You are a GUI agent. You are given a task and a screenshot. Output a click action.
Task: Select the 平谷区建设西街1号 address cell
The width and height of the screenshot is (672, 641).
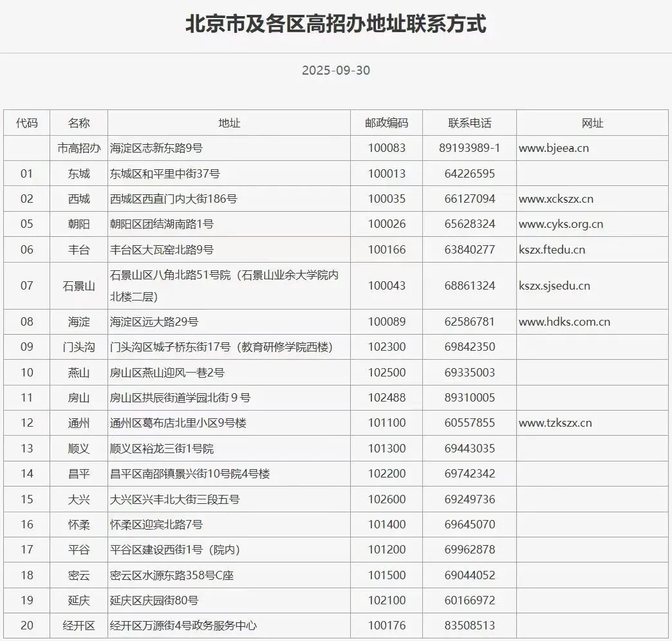point(229,550)
